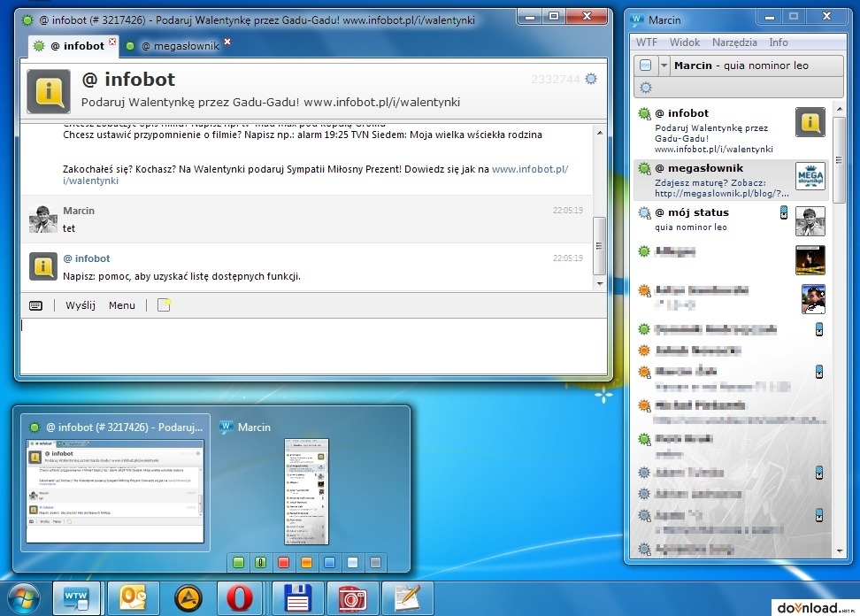Click the Wyślij send button
This screenshot has height=616, width=860.
[x=81, y=305]
